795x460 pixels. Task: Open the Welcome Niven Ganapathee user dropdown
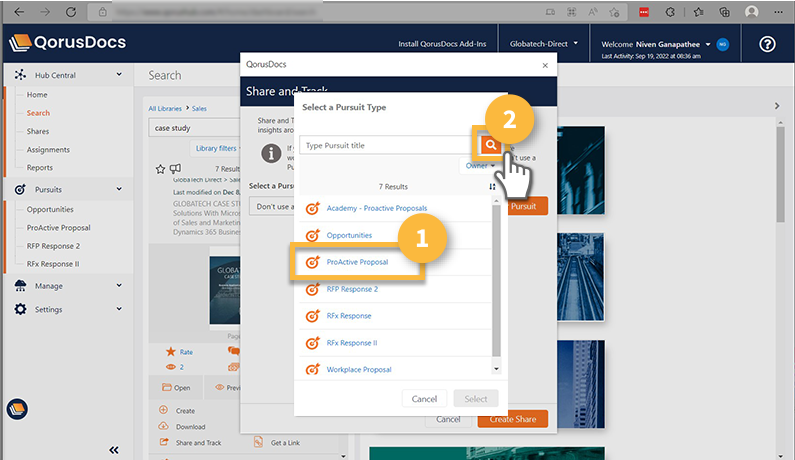tap(656, 44)
